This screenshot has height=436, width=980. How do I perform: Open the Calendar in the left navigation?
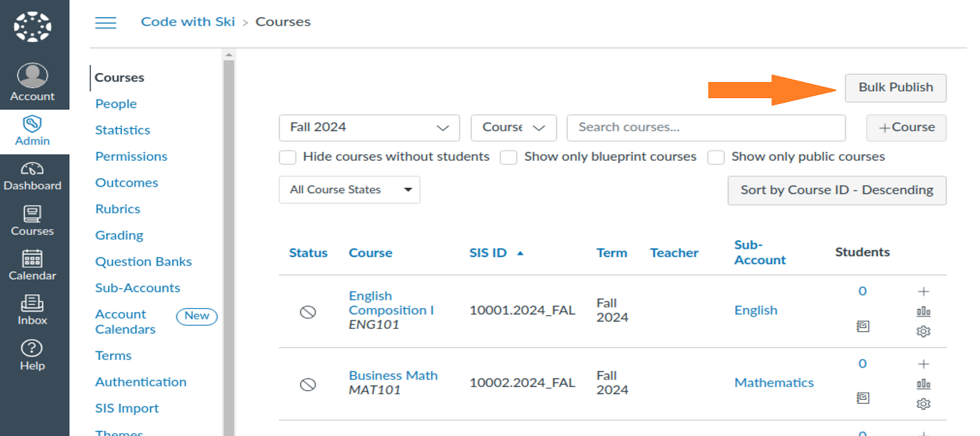click(34, 265)
